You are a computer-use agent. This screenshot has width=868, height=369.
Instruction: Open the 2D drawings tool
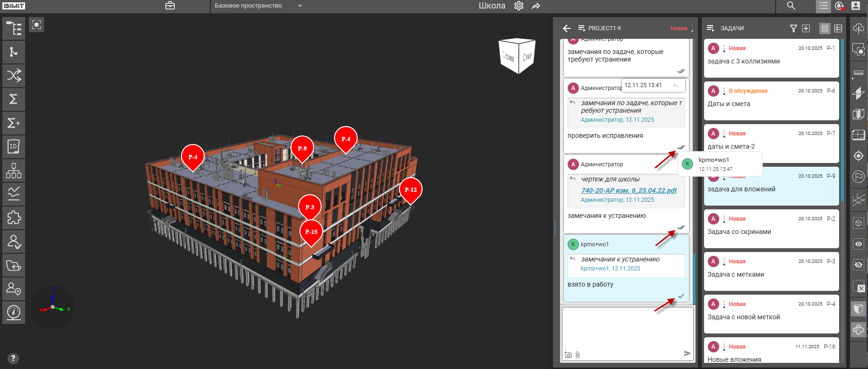pyautogui.click(x=14, y=147)
